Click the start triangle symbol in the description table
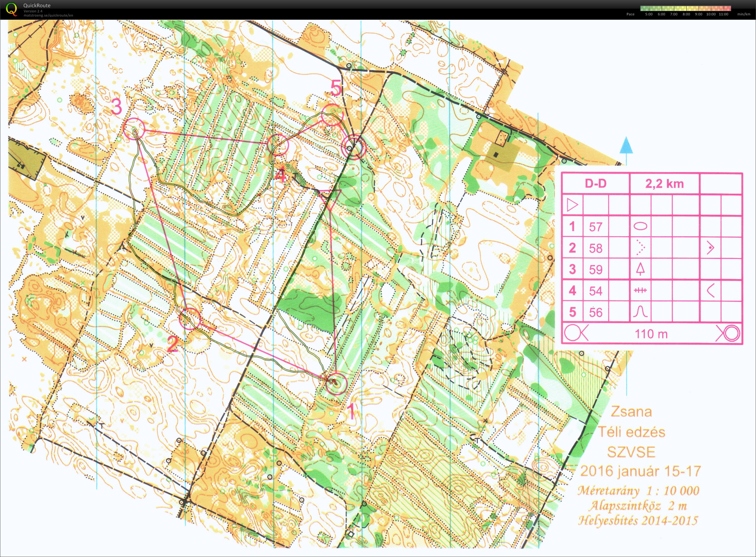The image size is (756, 557). [573, 205]
